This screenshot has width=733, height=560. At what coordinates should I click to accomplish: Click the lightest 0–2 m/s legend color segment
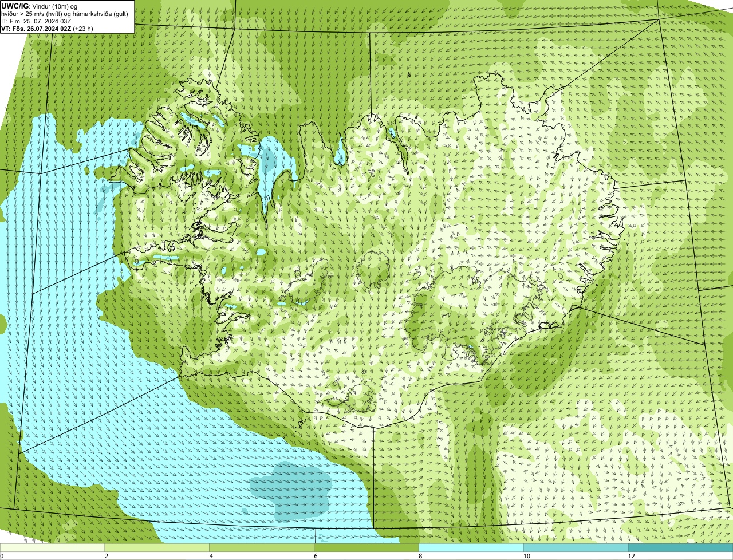53,547
